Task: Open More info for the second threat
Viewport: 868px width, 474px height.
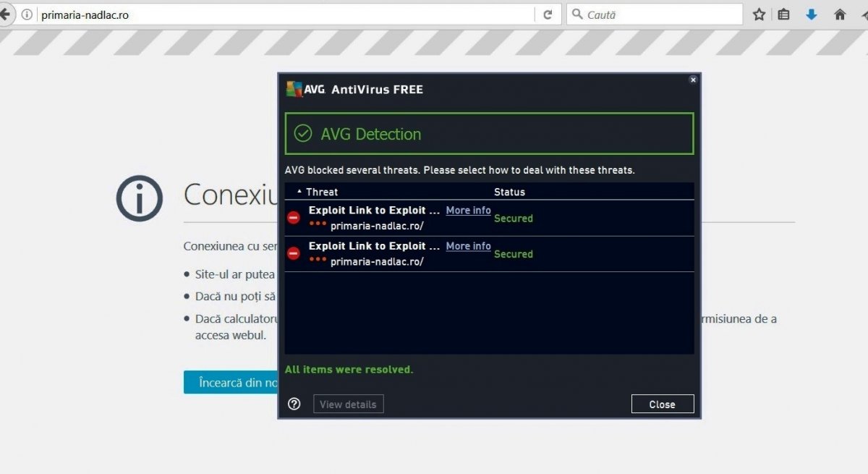Action: point(468,246)
